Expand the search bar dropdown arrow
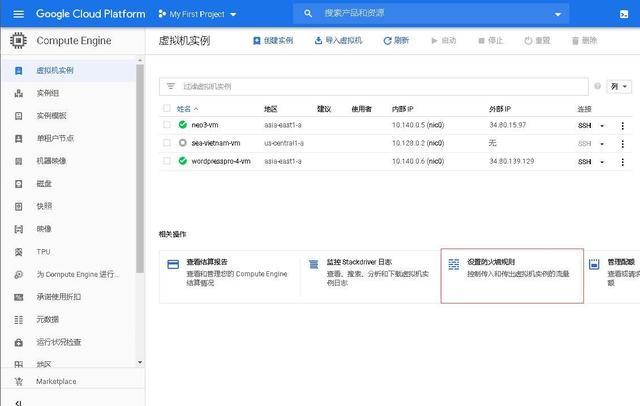Screen dimensions: 640x406 pyautogui.click(x=558, y=14)
